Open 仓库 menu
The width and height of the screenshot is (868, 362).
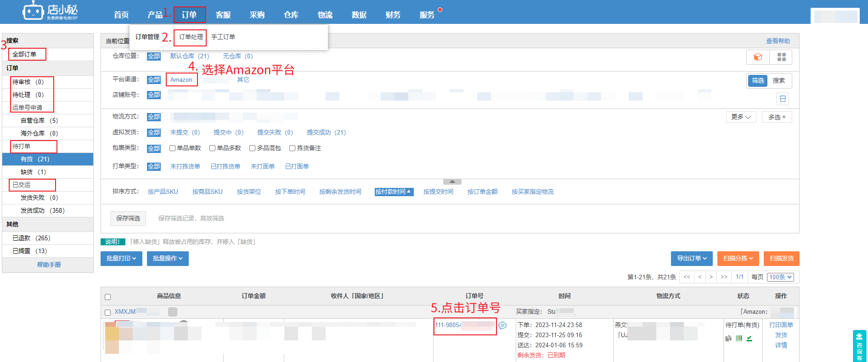coord(291,15)
